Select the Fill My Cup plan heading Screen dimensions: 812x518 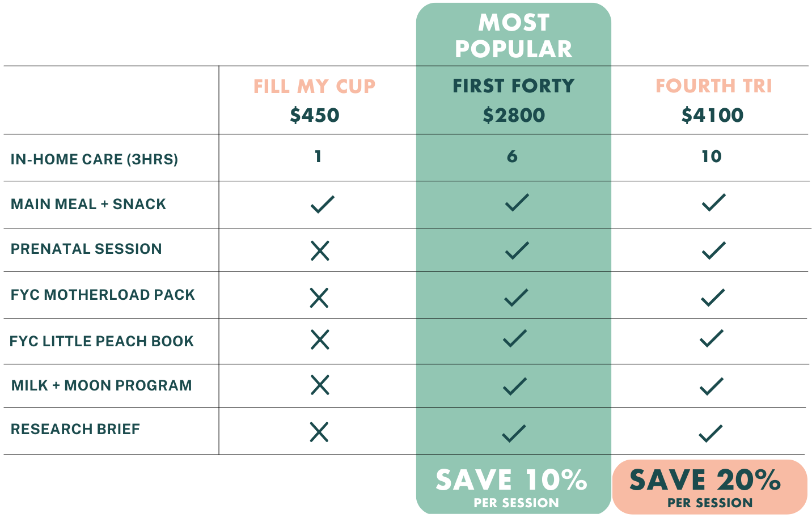point(315,86)
